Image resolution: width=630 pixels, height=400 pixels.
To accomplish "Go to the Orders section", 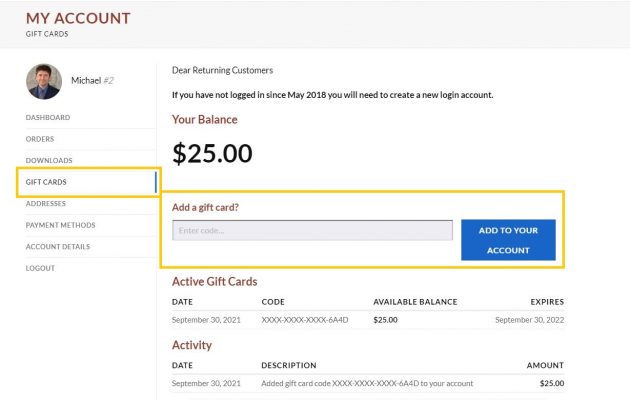I will (x=40, y=139).
